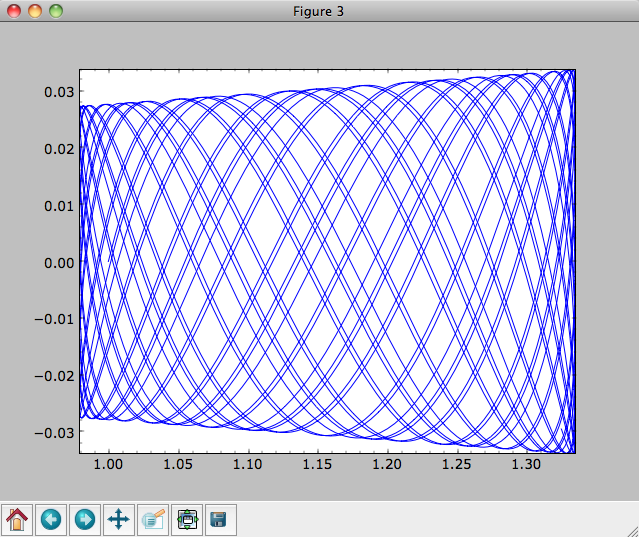Click the −0.03 y-axis label

54,433
